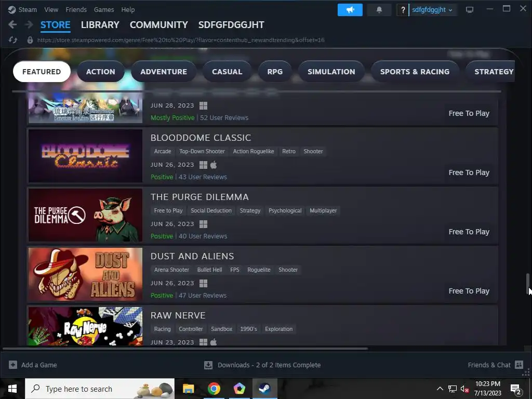Click Windows platform icon for Dust and Aliens

pyautogui.click(x=203, y=283)
